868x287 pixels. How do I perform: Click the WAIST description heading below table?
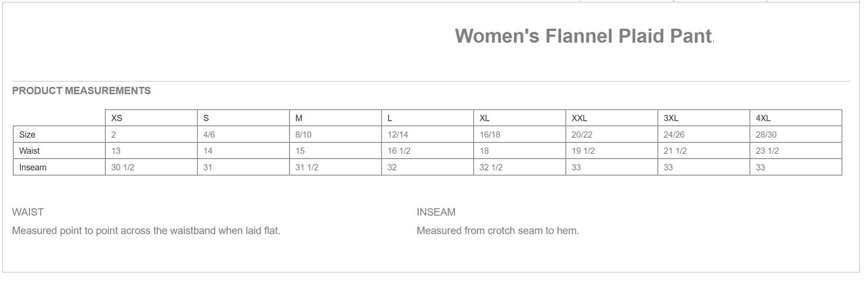pyautogui.click(x=28, y=212)
